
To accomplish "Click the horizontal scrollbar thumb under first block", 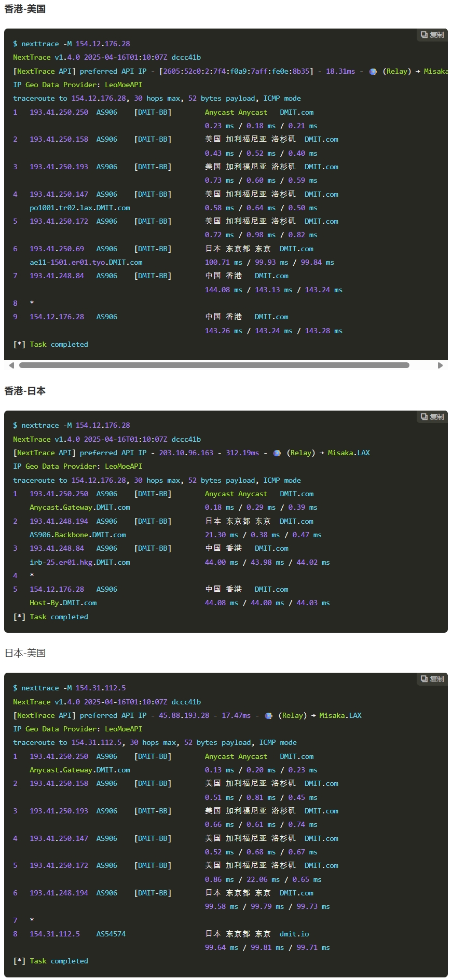I will coord(214,365).
